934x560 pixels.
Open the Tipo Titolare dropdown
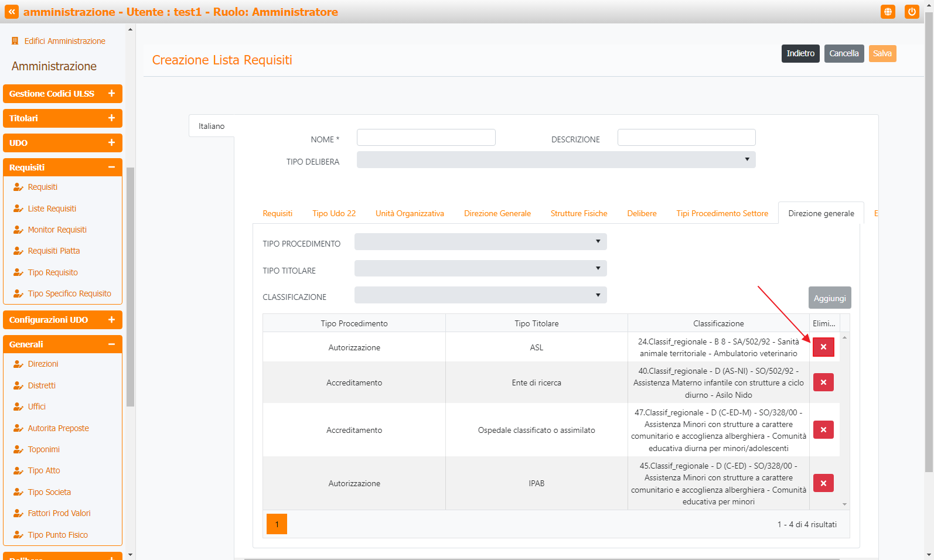point(480,268)
